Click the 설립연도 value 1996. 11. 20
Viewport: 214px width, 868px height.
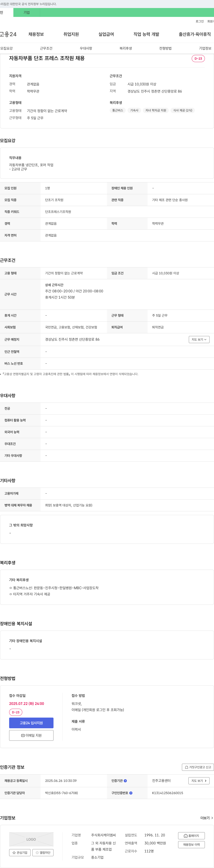click(155, 835)
